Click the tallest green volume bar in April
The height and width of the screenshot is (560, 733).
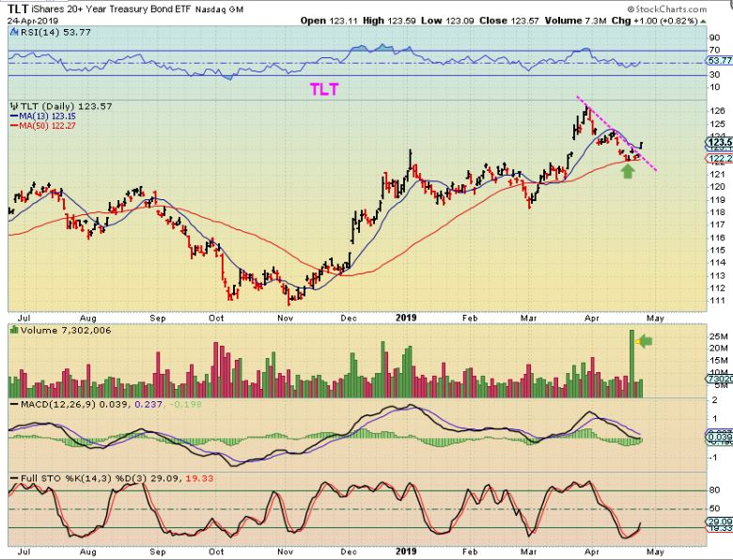(632, 364)
